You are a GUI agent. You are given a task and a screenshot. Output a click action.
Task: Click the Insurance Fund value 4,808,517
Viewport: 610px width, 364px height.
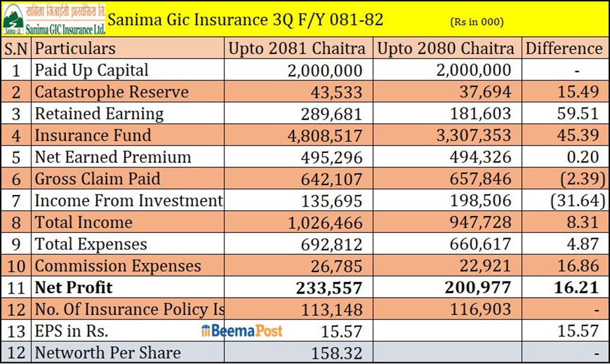(x=325, y=136)
